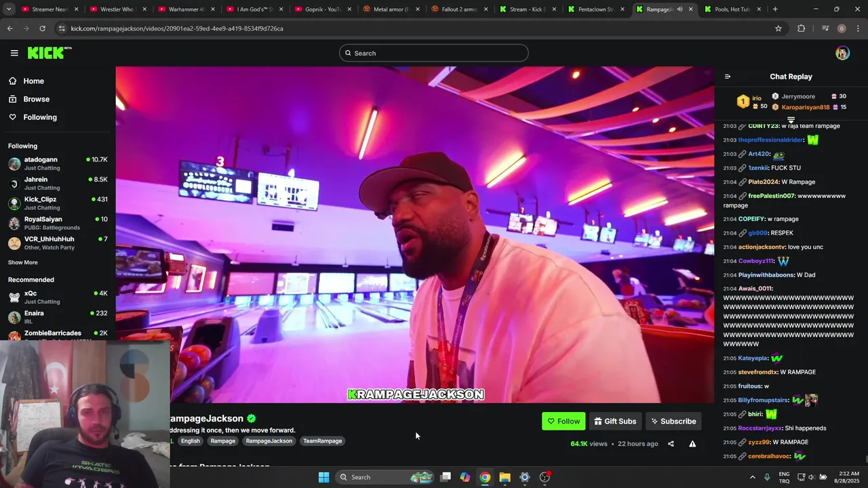The width and height of the screenshot is (868, 488).
Task: Click the green Kick logo
Action: (x=49, y=53)
